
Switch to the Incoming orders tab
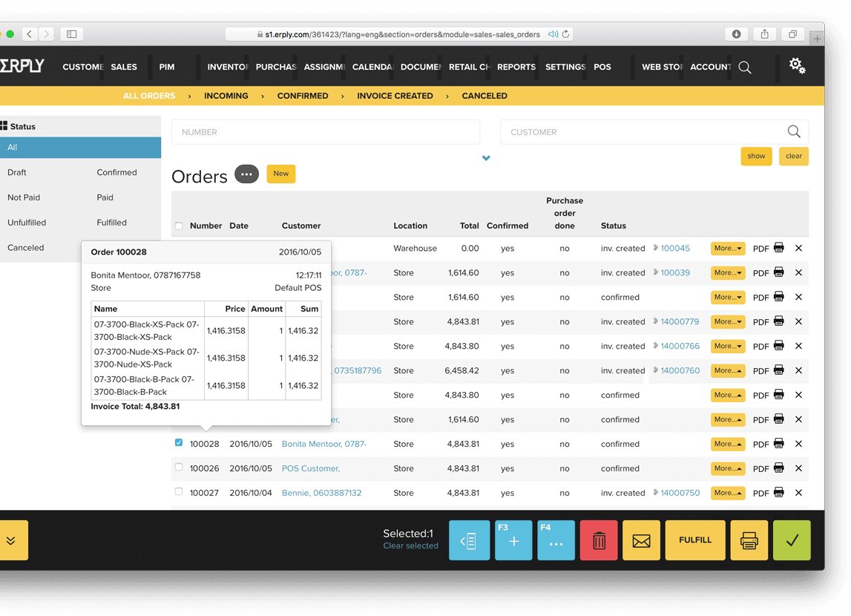pos(226,96)
